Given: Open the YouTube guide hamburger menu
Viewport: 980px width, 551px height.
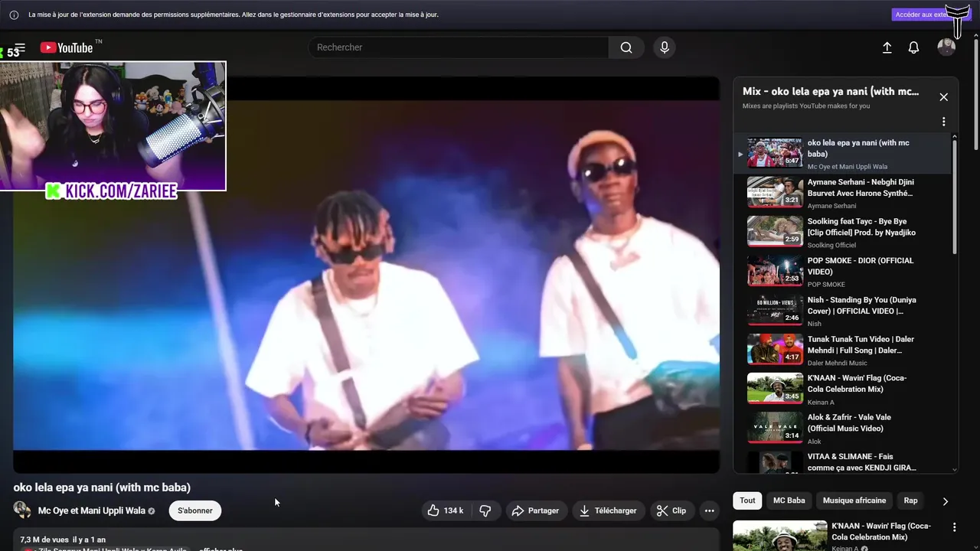Looking at the screenshot, I should tap(20, 47).
